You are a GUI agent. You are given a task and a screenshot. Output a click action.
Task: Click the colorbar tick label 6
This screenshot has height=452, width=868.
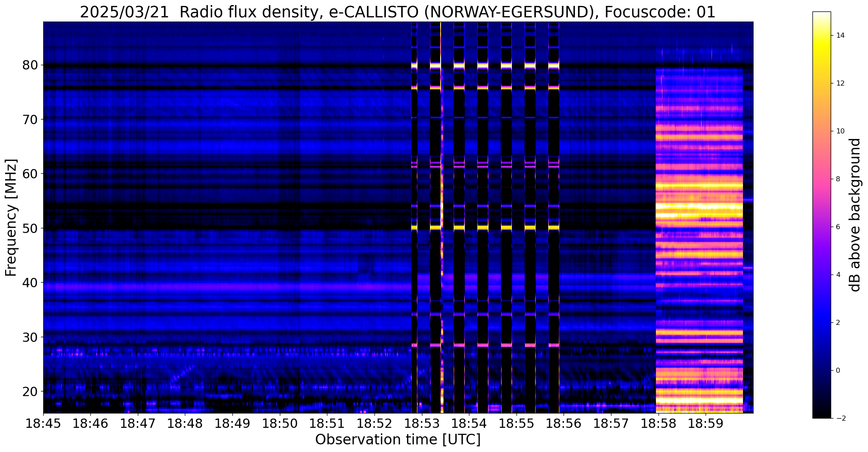[837, 227]
